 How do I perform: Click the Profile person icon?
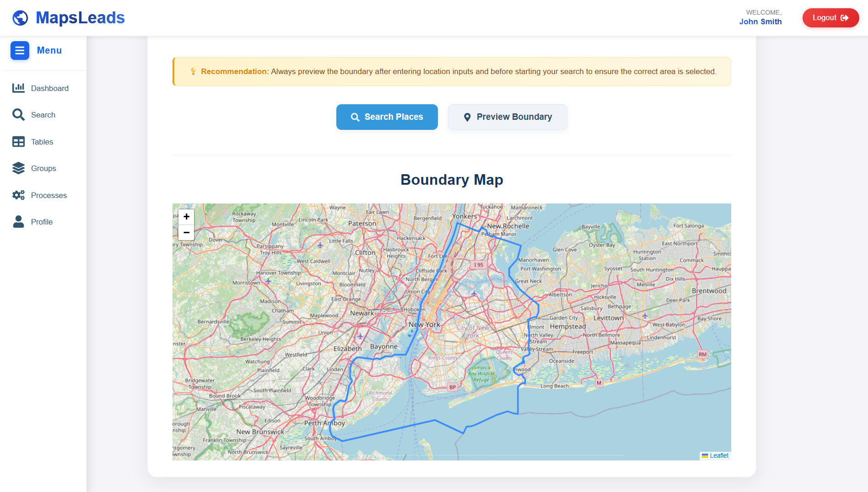[x=18, y=222]
